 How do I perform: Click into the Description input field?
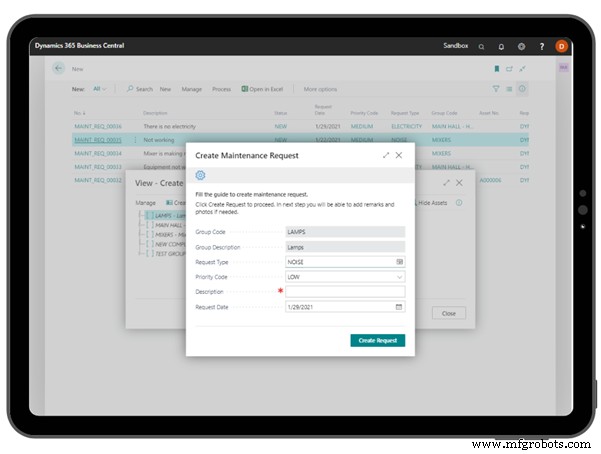[x=345, y=291]
